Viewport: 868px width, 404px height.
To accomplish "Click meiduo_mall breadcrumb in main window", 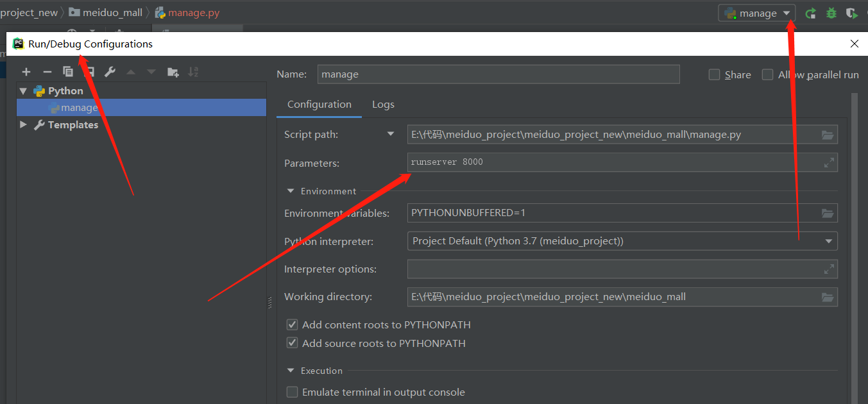I will pos(106,13).
